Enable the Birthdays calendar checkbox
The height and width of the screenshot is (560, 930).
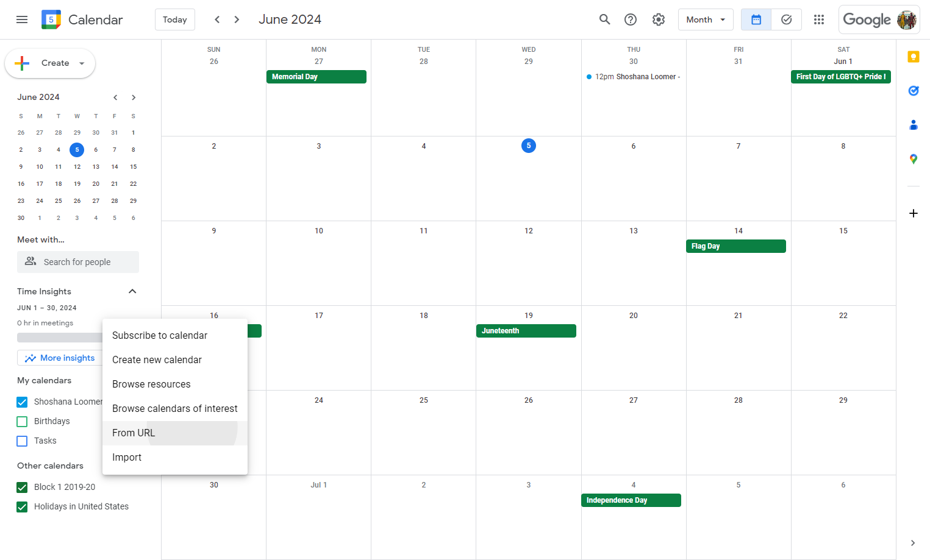coord(22,422)
